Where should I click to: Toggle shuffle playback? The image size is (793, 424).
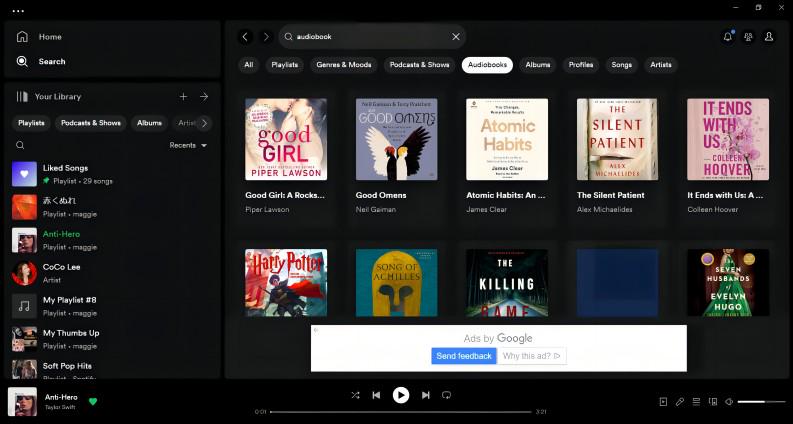pos(355,395)
